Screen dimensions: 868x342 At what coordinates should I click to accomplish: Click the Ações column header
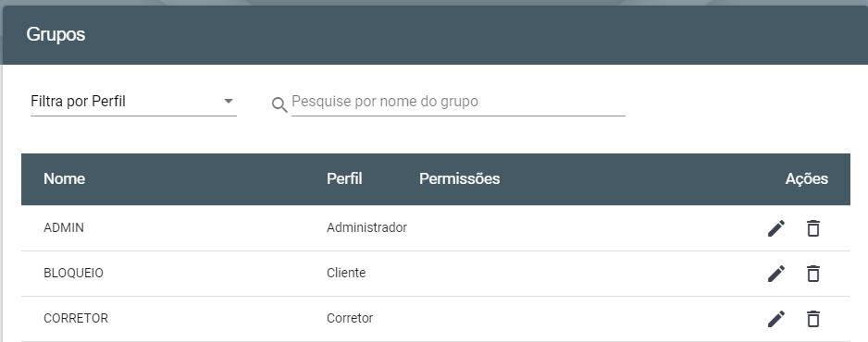click(x=807, y=179)
